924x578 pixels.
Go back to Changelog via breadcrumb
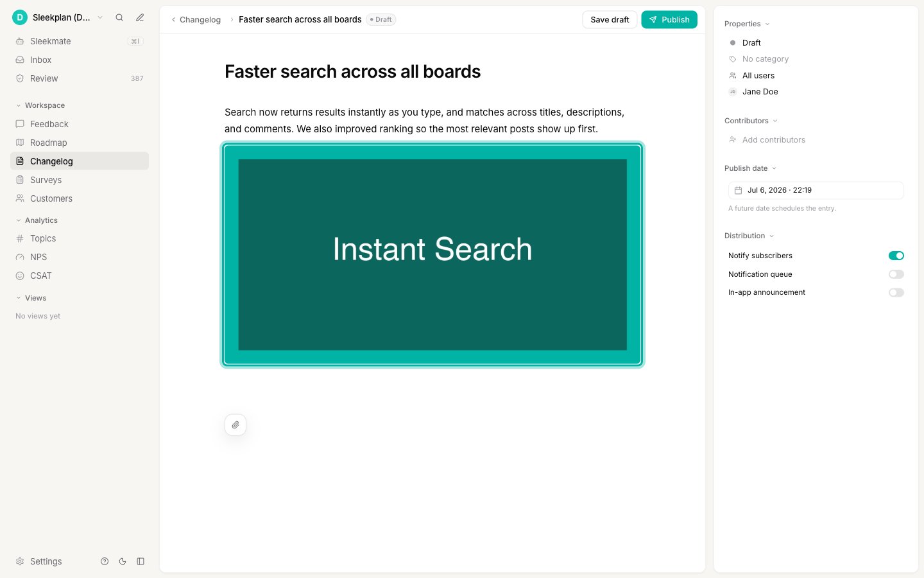[x=200, y=20]
